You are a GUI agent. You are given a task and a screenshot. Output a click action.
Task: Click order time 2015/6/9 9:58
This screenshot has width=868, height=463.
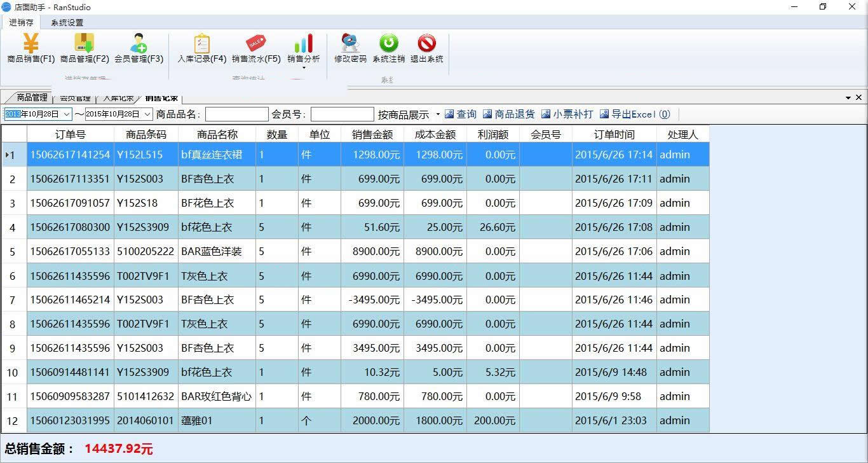pyautogui.click(x=614, y=396)
